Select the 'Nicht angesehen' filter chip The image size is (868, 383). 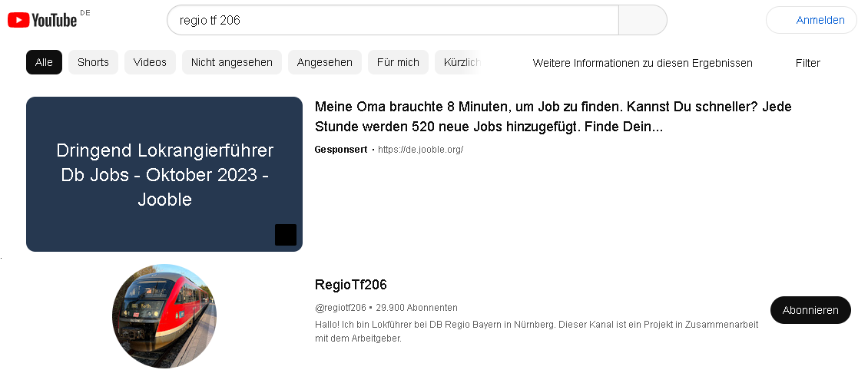coord(232,62)
